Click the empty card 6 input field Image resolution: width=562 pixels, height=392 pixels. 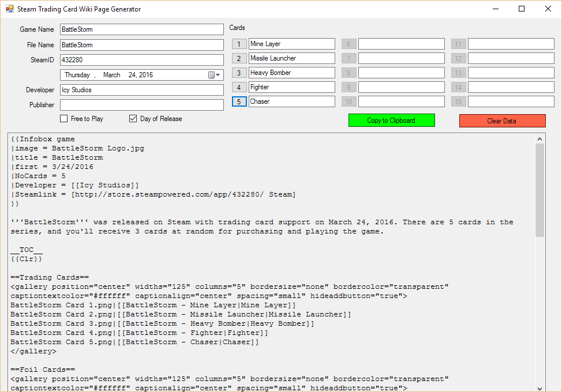click(402, 44)
